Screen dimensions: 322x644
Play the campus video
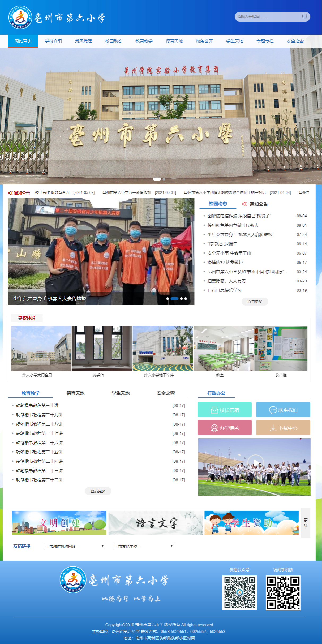tap(255, 462)
